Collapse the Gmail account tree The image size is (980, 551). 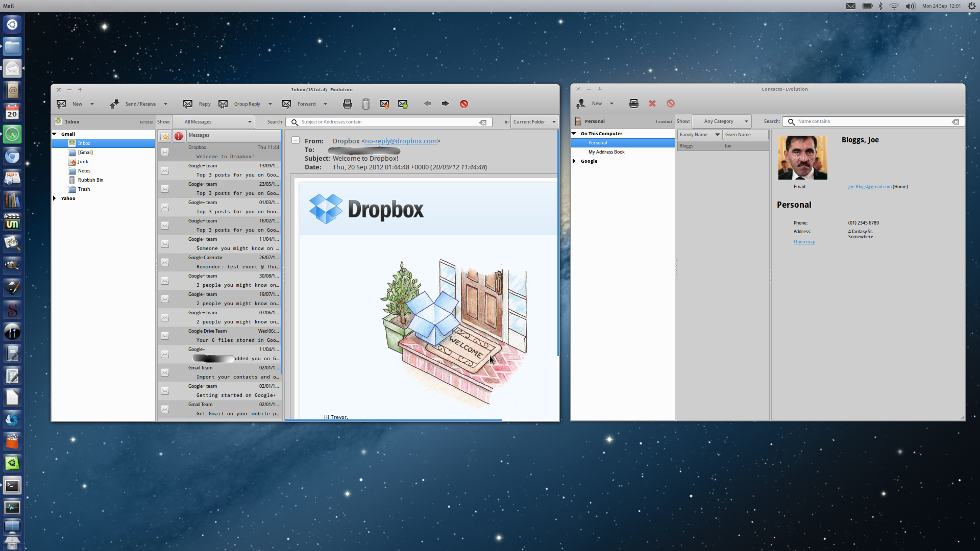click(55, 134)
